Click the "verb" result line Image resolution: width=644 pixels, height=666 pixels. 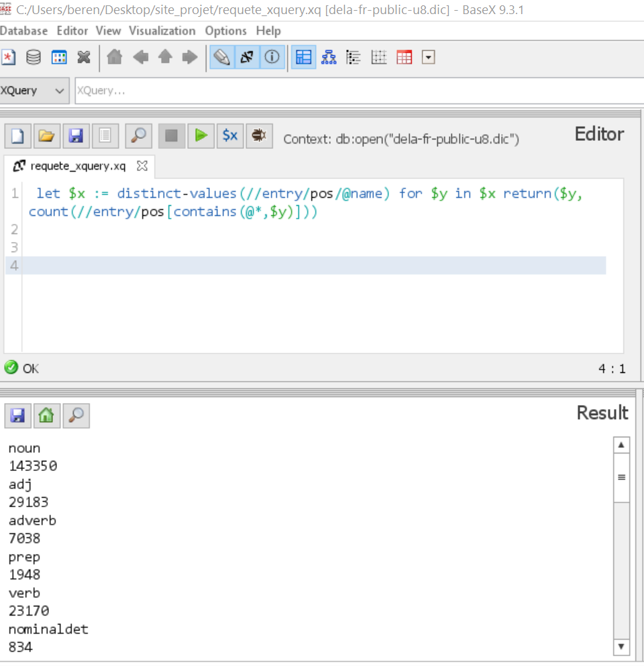click(25, 593)
